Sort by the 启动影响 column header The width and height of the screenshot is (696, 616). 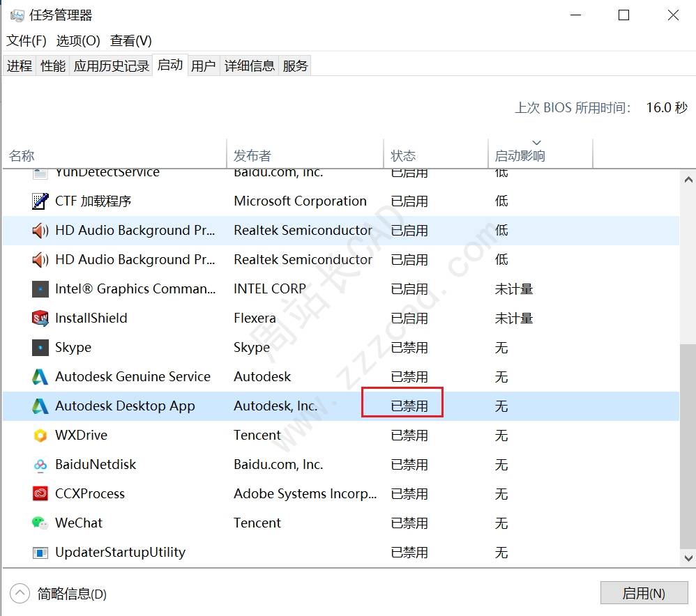pyautogui.click(x=520, y=155)
